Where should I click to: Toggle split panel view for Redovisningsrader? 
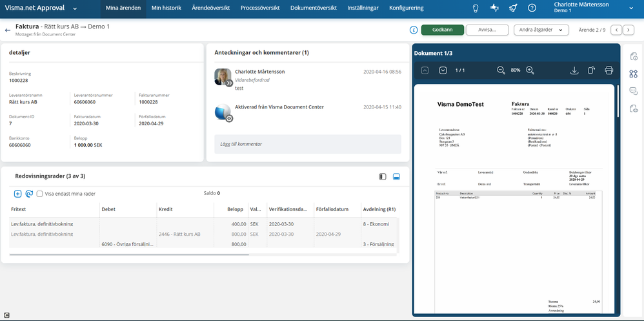[382, 176]
